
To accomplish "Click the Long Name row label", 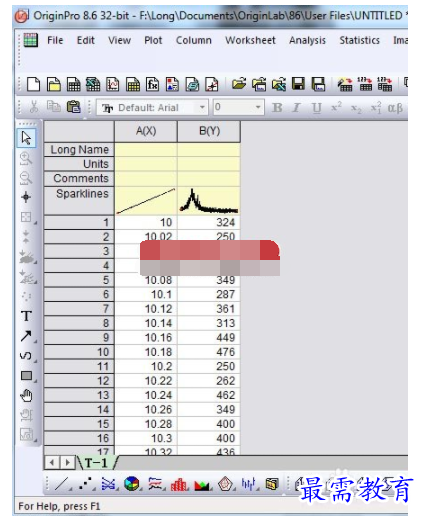I will [79, 150].
